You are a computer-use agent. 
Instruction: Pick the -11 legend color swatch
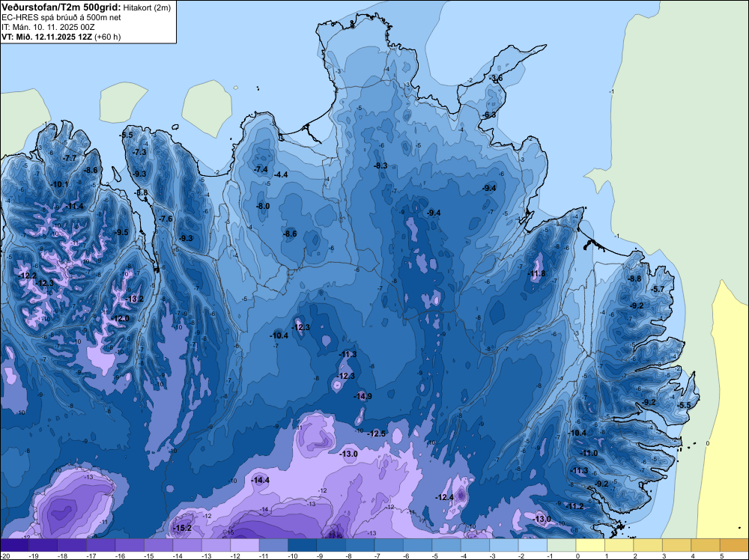pyautogui.click(x=273, y=544)
